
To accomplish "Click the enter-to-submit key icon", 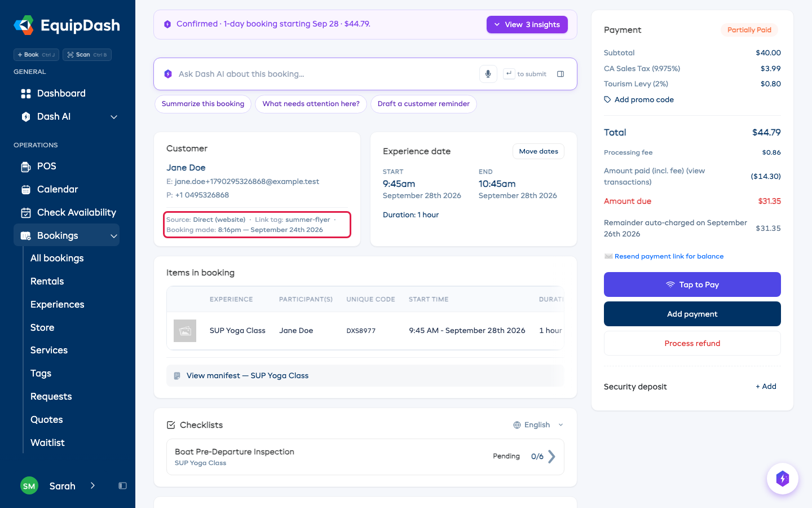I will coord(509,74).
